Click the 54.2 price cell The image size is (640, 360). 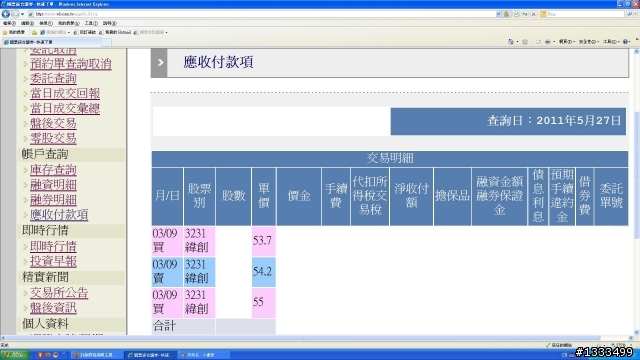(264, 272)
